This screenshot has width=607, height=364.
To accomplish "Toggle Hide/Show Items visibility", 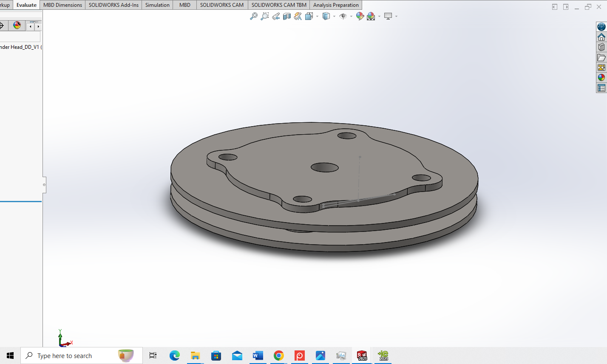I will [x=343, y=16].
